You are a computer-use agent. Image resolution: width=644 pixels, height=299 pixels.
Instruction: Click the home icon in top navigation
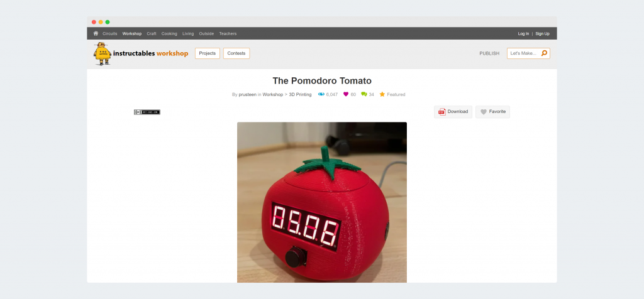point(96,34)
